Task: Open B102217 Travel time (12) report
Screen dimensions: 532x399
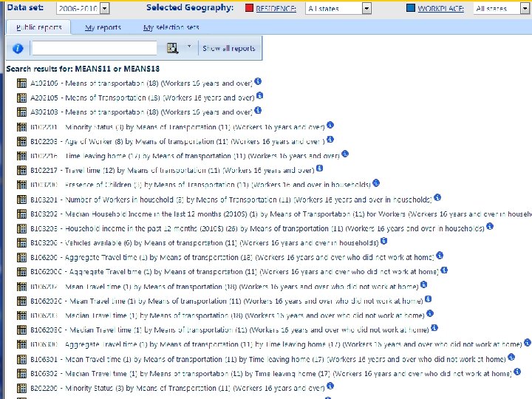Action: point(172,171)
